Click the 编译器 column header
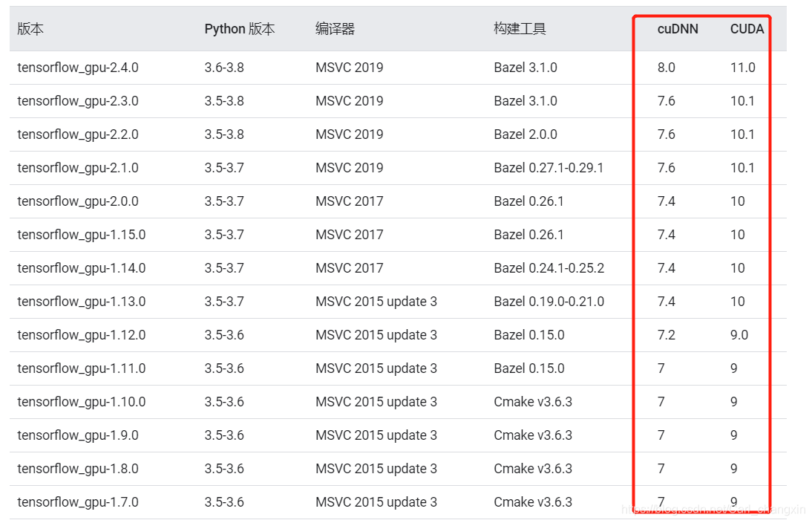 coord(335,29)
